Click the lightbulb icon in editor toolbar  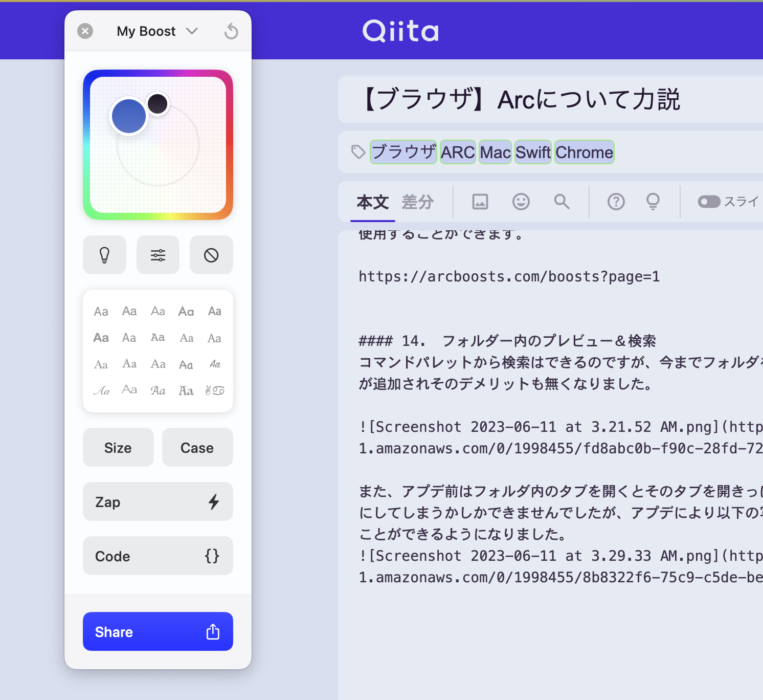point(653,202)
